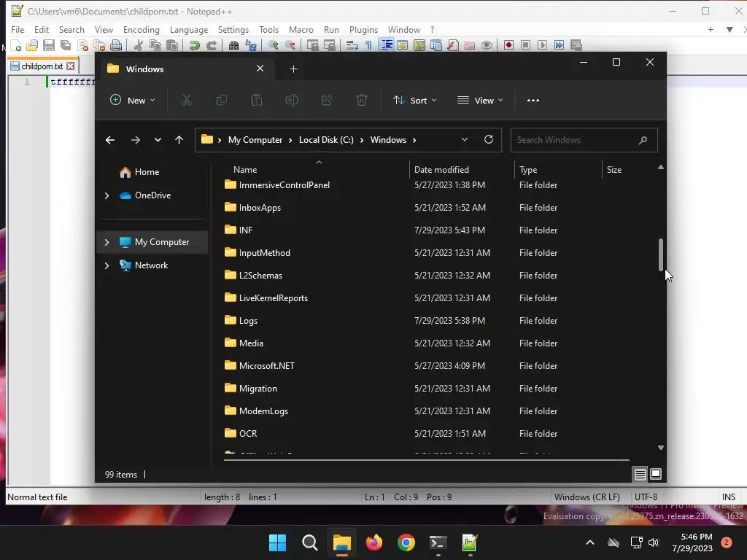
Task: Expand the My Computer node in navigation pane
Action: (x=107, y=242)
